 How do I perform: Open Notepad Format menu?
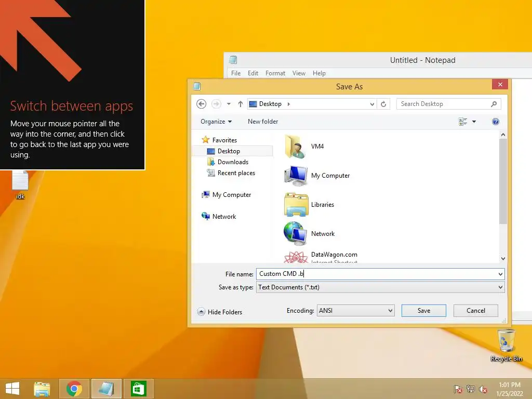coord(275,73)
